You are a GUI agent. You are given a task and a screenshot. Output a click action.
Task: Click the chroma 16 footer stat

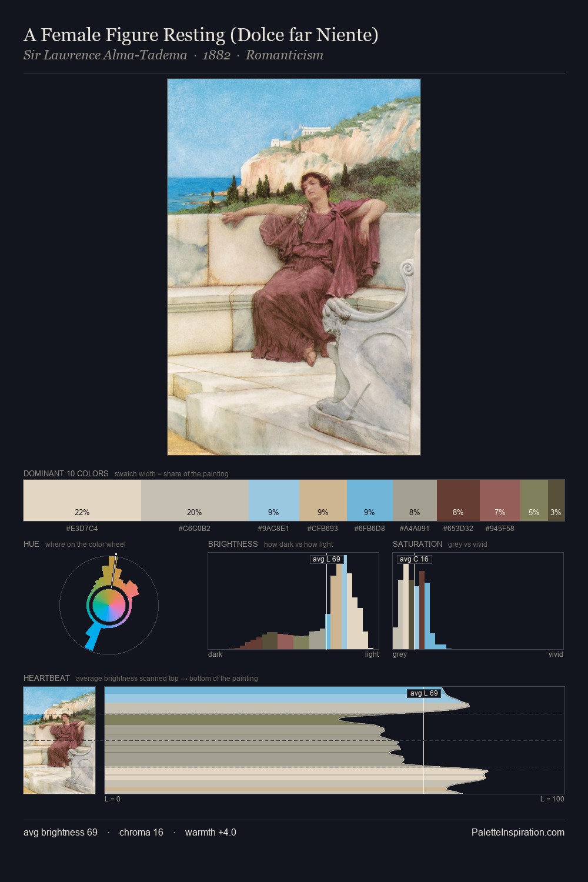click(141, 833)
